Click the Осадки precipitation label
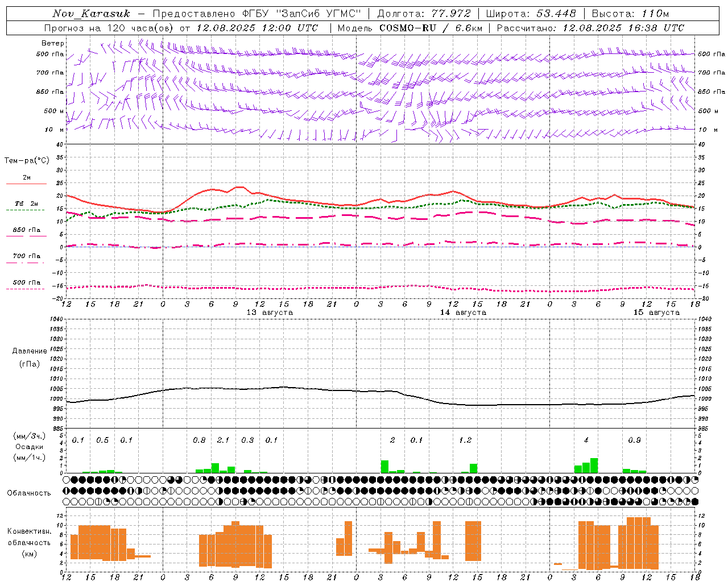728x582 pixels. click(29, 447)
